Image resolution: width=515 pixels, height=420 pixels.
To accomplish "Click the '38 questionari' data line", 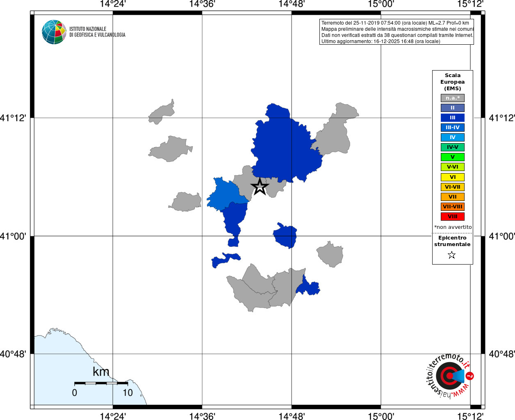I will [x=397, y=35].
